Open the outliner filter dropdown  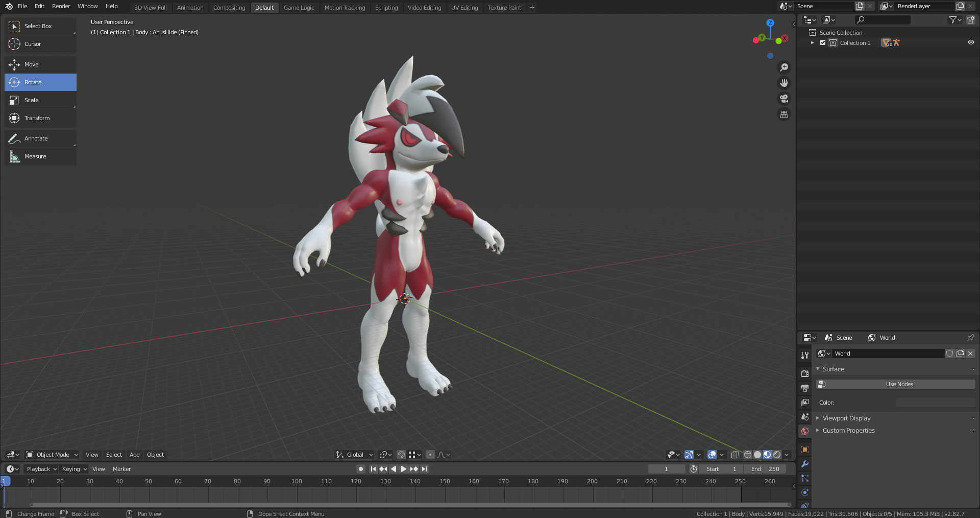click(x=955, y=20)
